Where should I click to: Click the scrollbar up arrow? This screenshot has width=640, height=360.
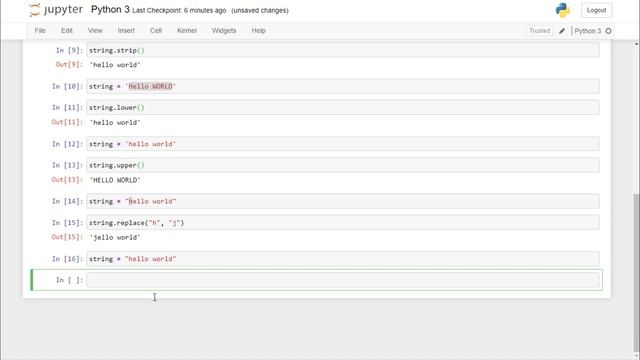(636, 43)
